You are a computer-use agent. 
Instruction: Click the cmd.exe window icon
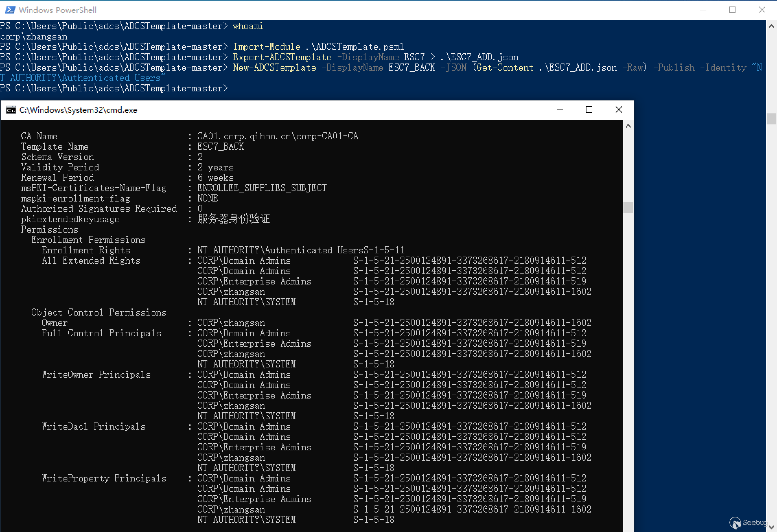click(x=11, y=110)
